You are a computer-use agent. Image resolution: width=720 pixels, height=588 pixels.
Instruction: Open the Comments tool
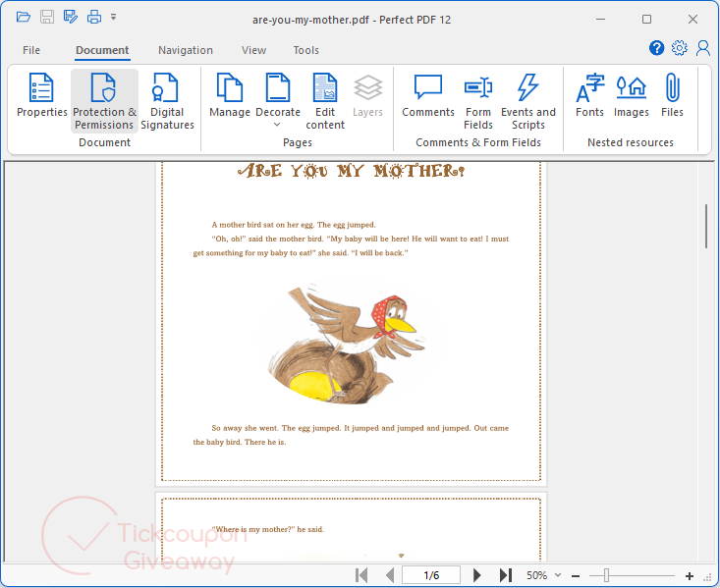[x=428, y=95]
